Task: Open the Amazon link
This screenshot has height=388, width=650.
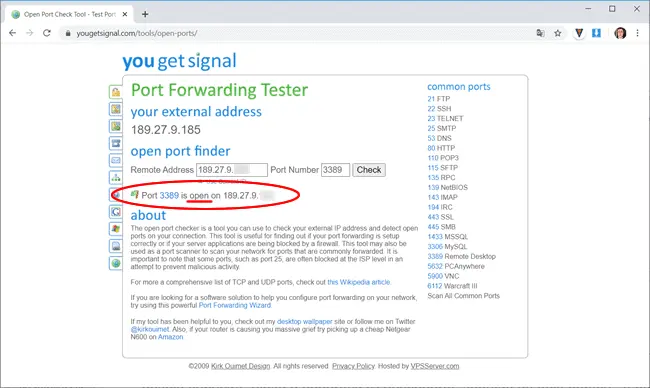Action: (x=170, y=337)
